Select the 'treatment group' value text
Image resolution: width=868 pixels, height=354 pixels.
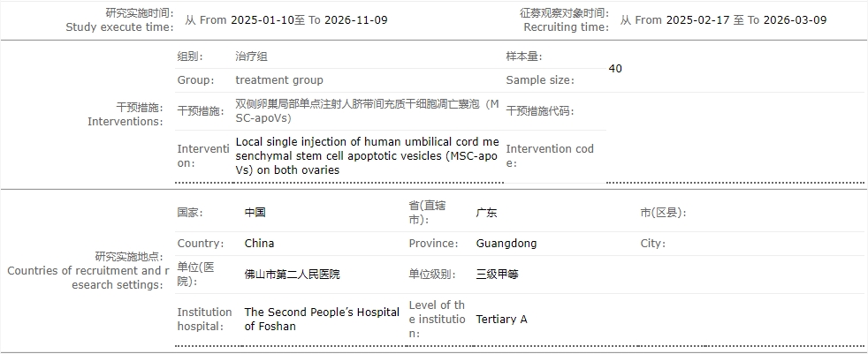pos(279,80)
